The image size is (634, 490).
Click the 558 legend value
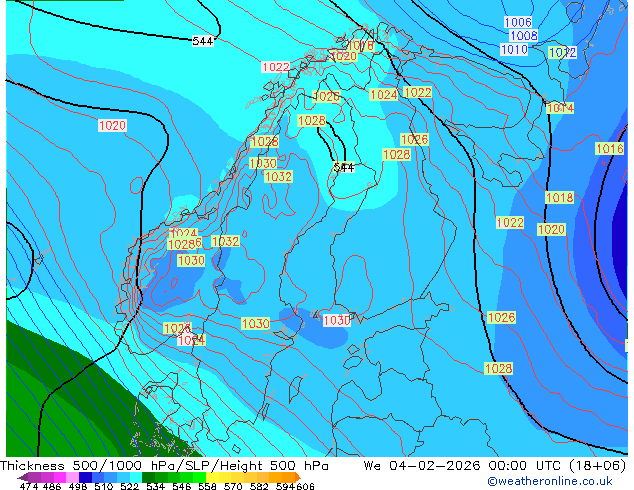click(207, 486)
